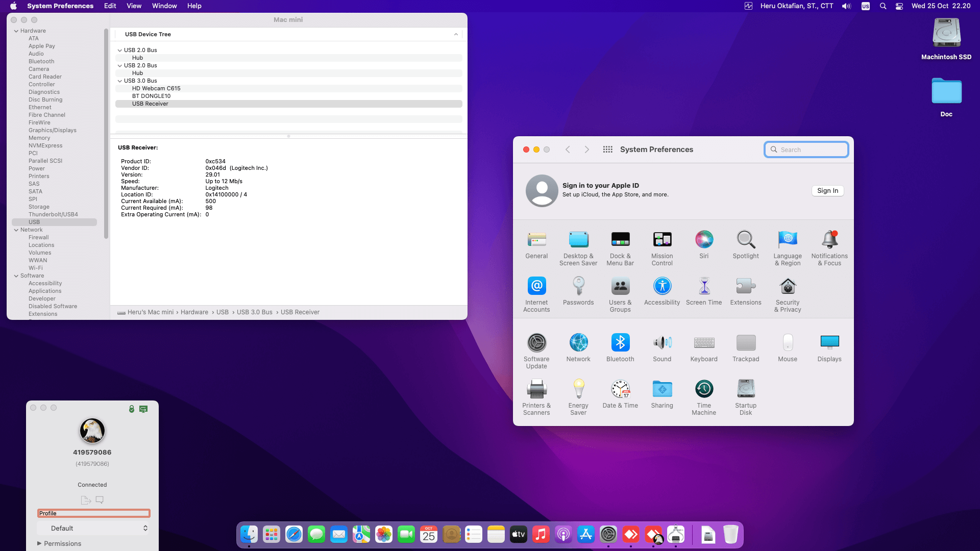Viewport: 980px width, 551px height.
Task: Open the View menu
Action: [134, 6]
